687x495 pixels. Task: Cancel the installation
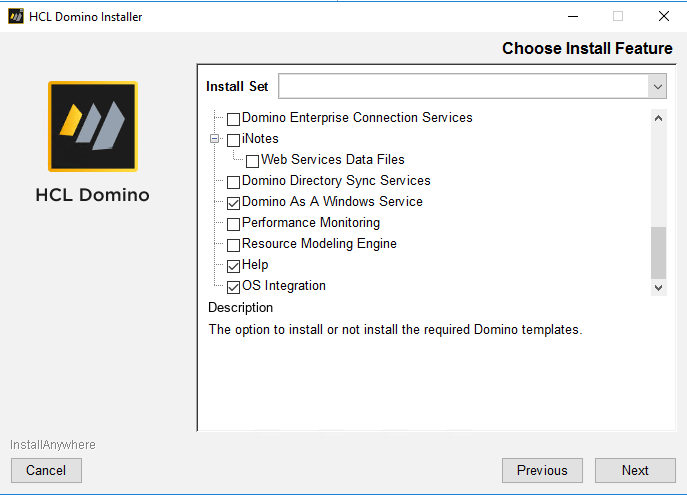(46, 470)
